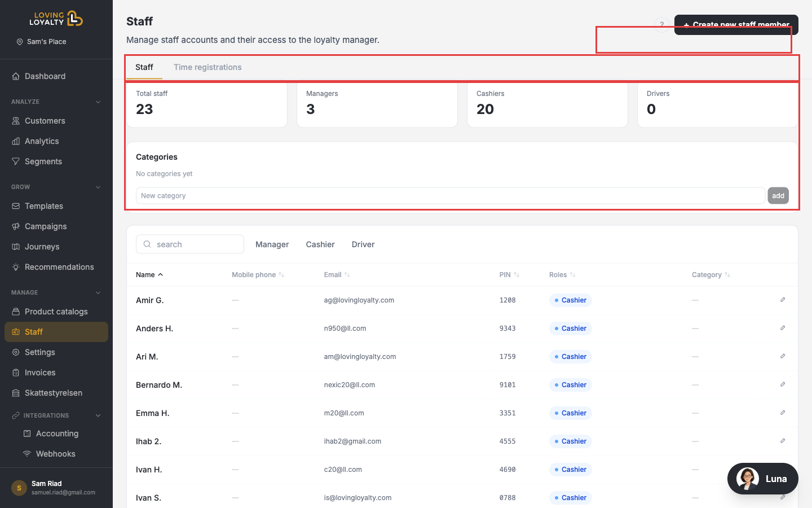Click email n950@ll.com

click(x=345, y=329)
